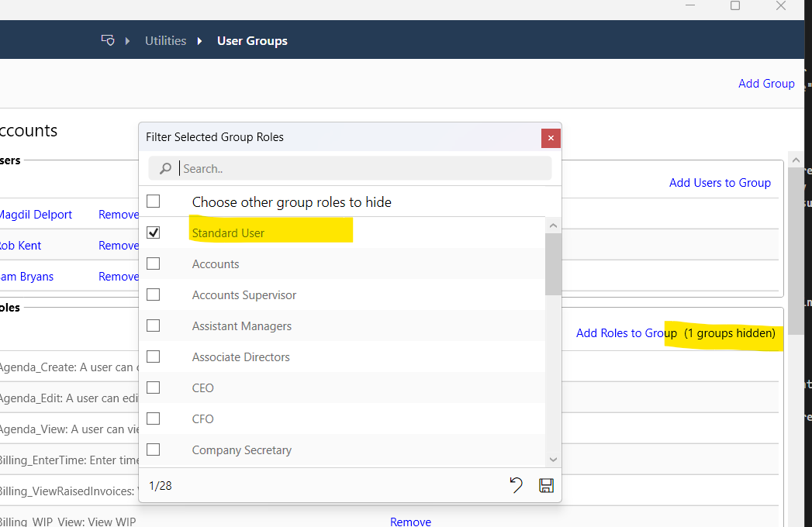Click the Filter Selected Group Roles title
Screen dimensions: 812x527
[215, 137]
